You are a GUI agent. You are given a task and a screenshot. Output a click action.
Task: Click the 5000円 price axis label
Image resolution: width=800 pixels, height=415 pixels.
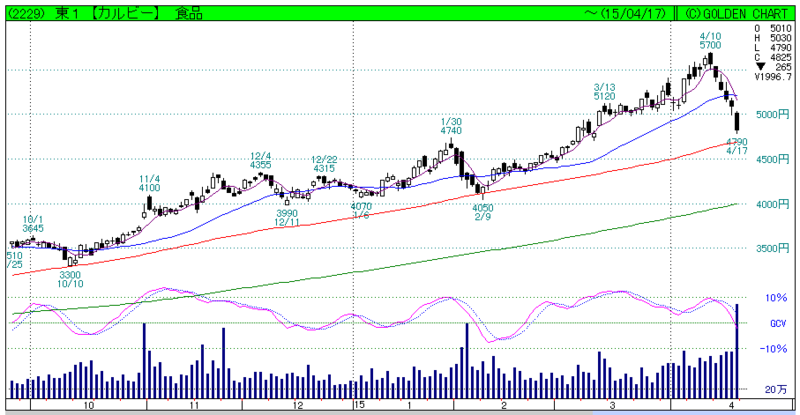coord(772,114)
